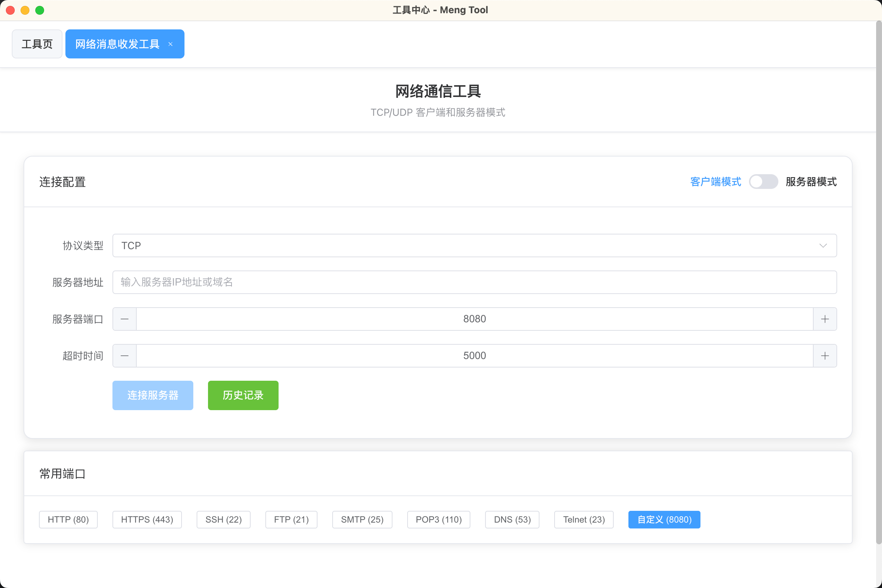
Task: Increase the 超时时间 value
Action: tap(825, 355)
